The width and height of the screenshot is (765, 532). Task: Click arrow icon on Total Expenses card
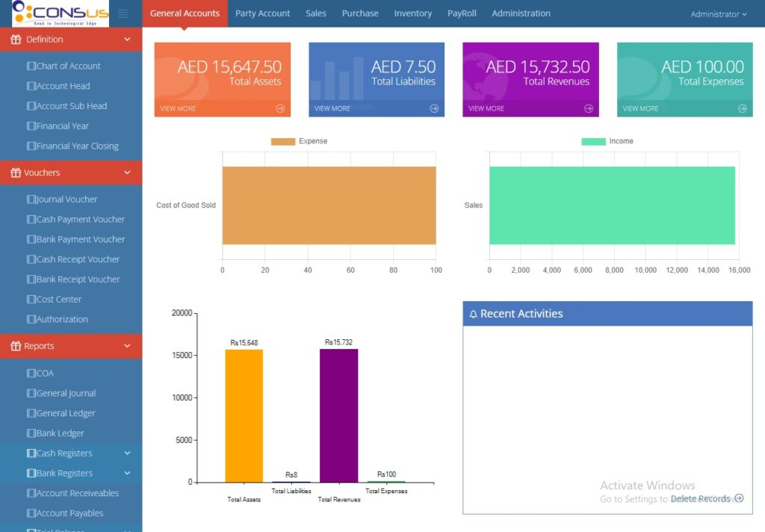tap(743, 108)
